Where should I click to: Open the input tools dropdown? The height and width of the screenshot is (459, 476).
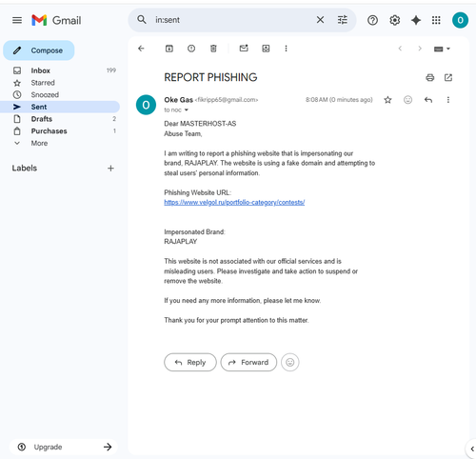[x=442, y=49]
